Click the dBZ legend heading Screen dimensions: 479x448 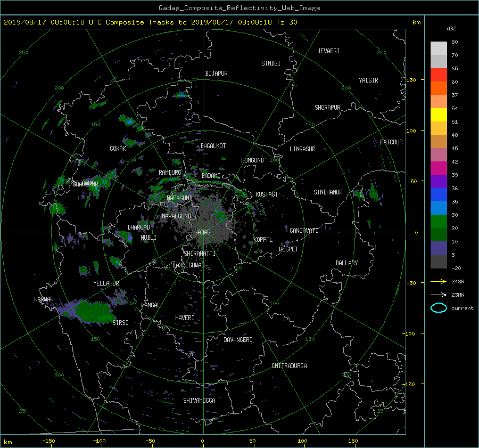click(451, 28)
